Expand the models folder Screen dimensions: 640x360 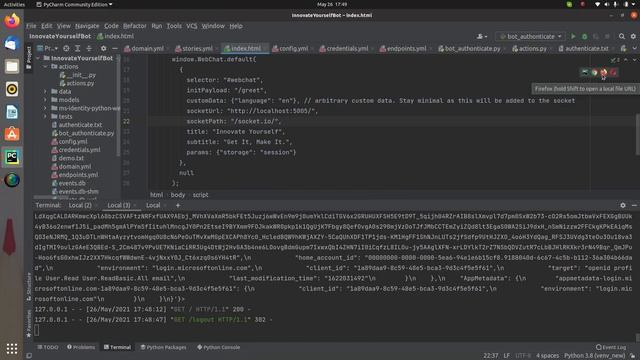click(x=45, y=100)
